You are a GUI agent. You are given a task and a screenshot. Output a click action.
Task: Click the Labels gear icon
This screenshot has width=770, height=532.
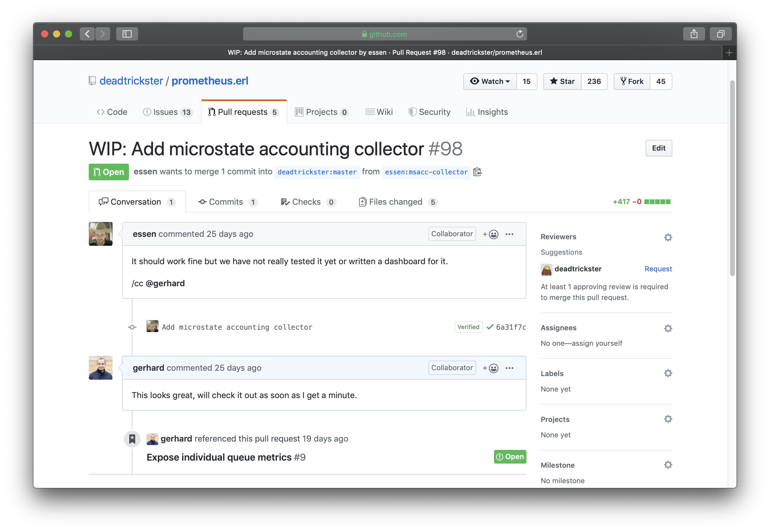pos(668,373)
